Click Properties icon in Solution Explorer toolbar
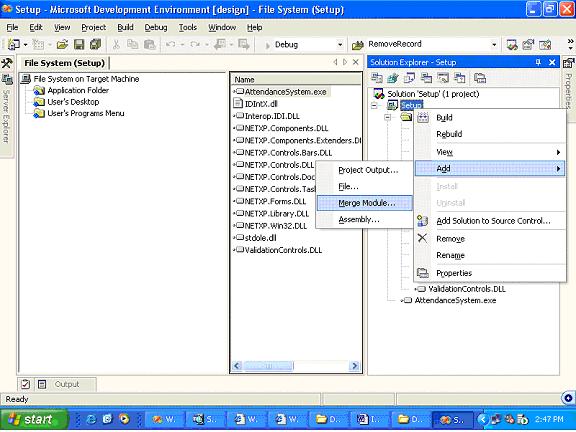The height and width of the screenshot is (432, 576). click(x=480, y=78)
